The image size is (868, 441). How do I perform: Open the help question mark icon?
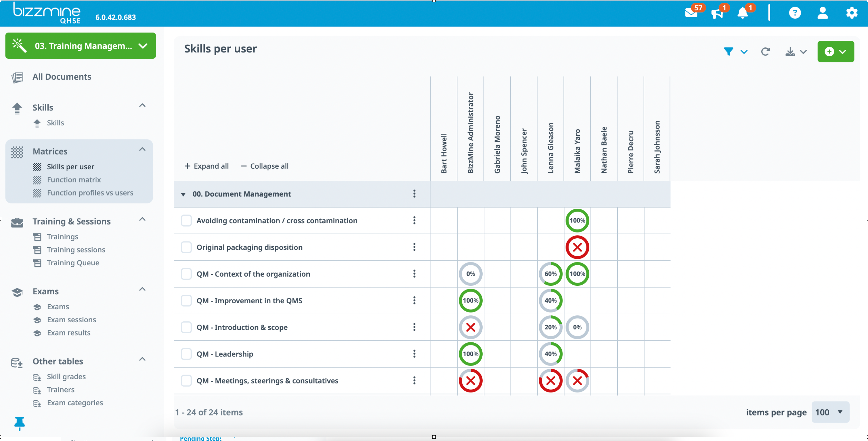pos(795,13)
